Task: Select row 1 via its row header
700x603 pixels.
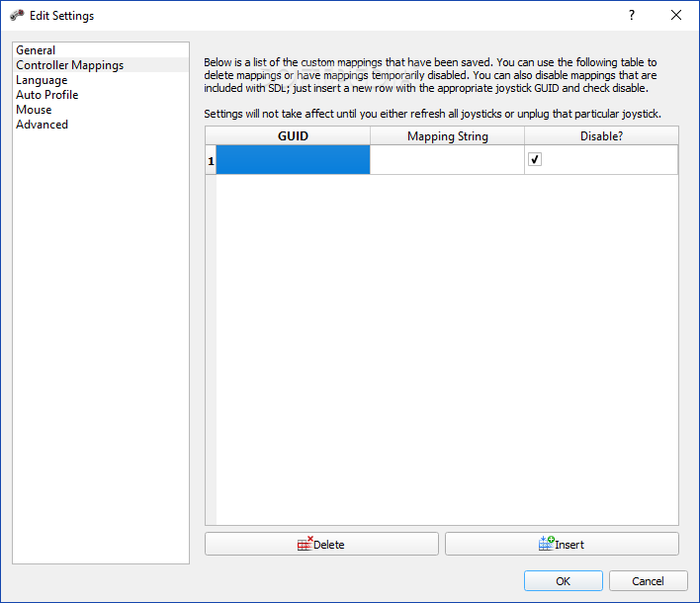Action: [x=211, y=160]
